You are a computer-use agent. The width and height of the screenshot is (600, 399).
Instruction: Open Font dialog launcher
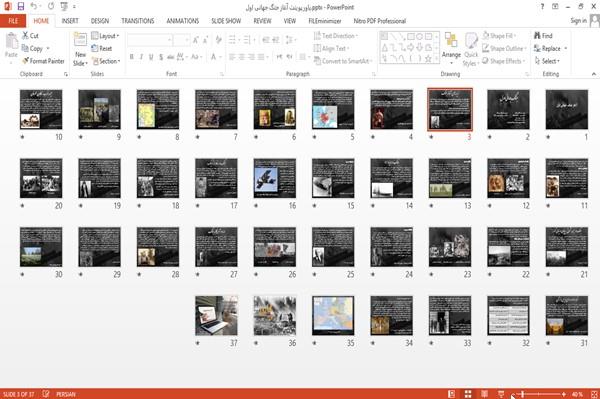point(222,74)
